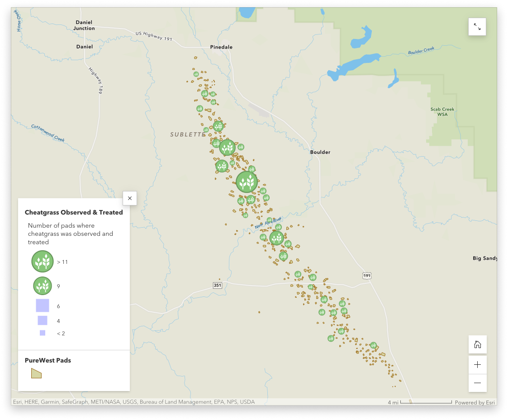The image size is (508, 420).
Task: Close the legend panel
Action: pyautogui.click(x=129, y=198)
